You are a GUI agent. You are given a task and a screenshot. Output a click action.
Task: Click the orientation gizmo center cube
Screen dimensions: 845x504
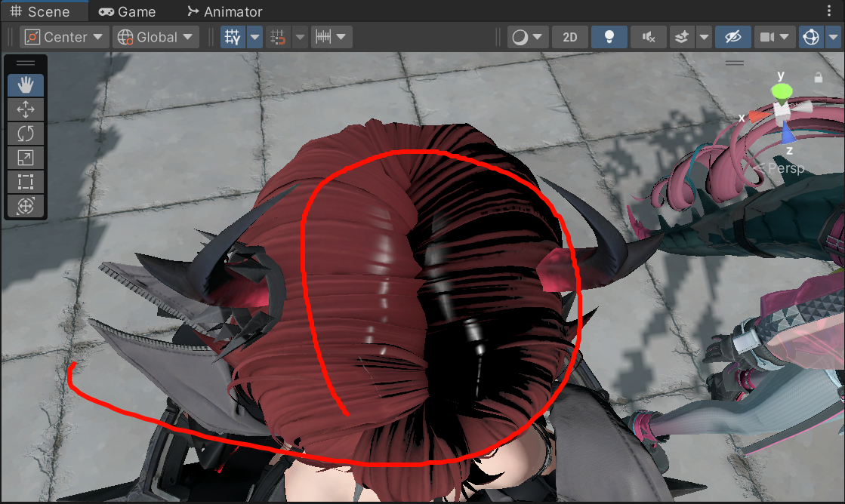(x=782, y=110)
